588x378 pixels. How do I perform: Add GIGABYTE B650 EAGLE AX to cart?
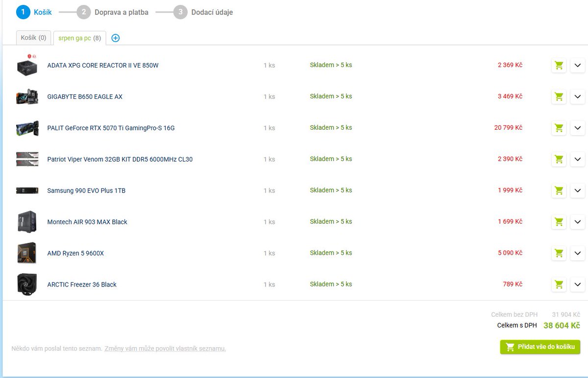point(559,96)
